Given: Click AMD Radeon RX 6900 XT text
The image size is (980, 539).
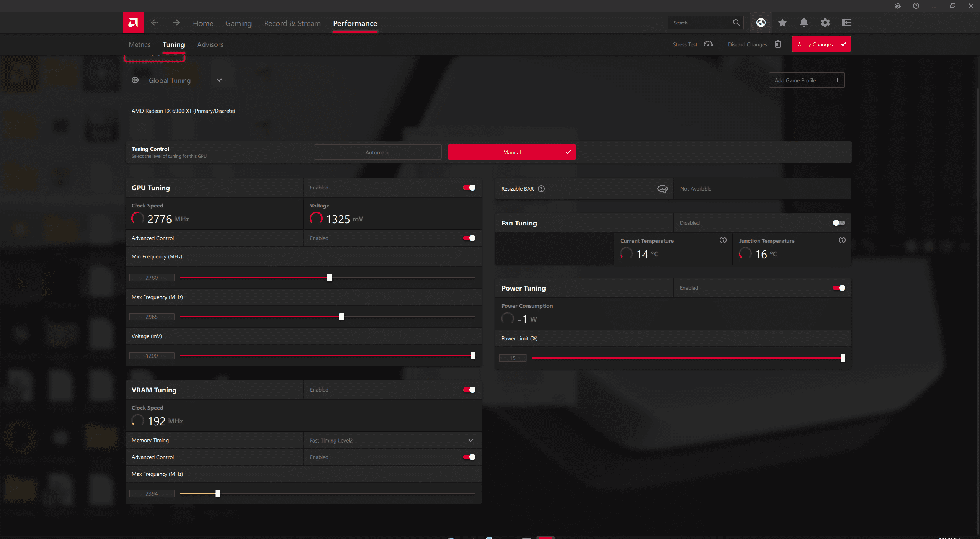Looking at the screenshot, I should [183, 111].
